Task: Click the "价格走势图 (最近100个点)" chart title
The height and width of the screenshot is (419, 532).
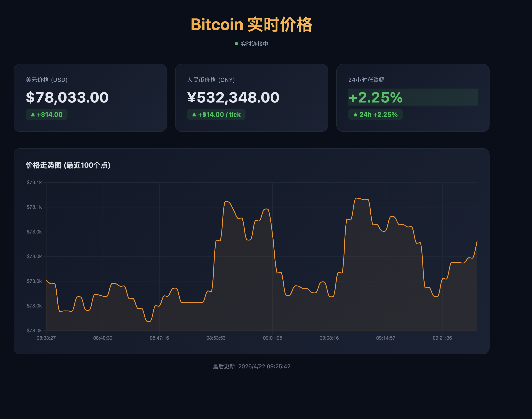Action: point(68,165)
